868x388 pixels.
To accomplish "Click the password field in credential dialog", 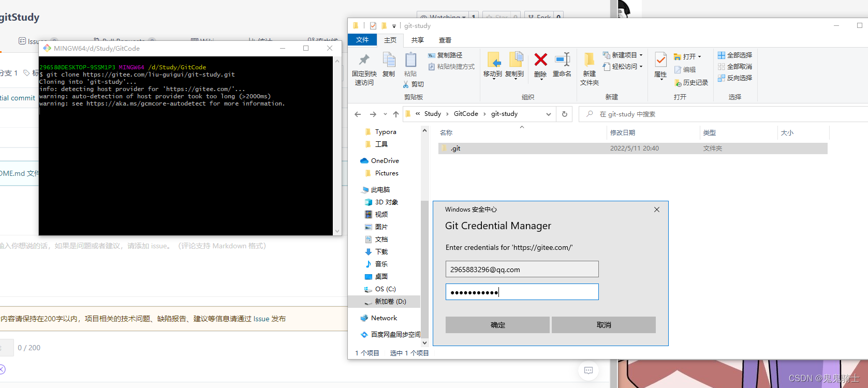I will pyautogui.click(x=522, y=292).
